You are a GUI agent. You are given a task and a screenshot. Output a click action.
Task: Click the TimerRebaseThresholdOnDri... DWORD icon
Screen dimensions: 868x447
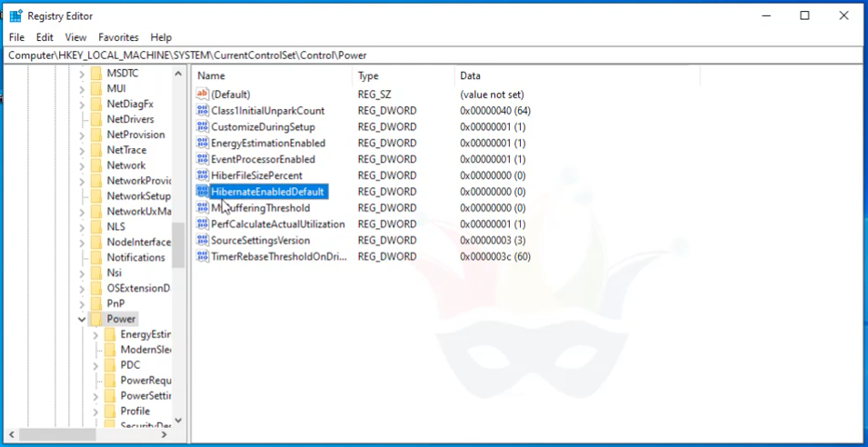pos(203,256)
